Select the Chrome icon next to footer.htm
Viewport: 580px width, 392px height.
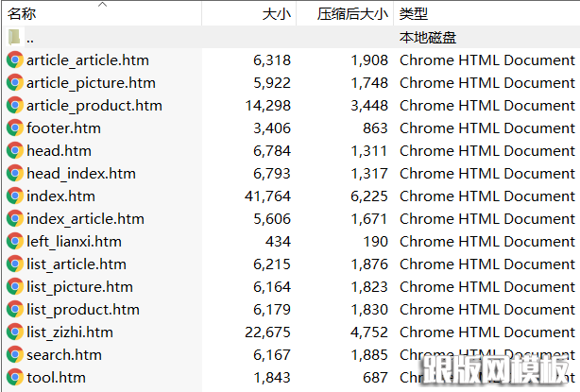14,128
